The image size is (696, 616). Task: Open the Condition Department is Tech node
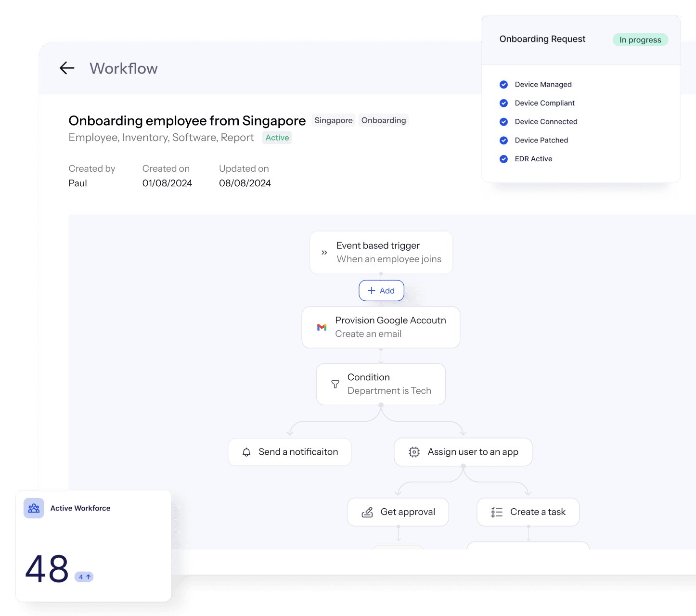point(381,384)
